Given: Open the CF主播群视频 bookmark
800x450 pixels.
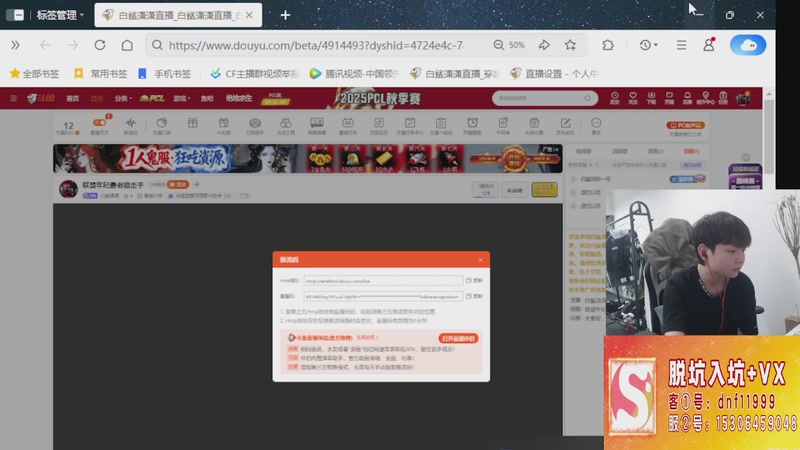Looking at the screenshot, I should [x=254, y=74].
